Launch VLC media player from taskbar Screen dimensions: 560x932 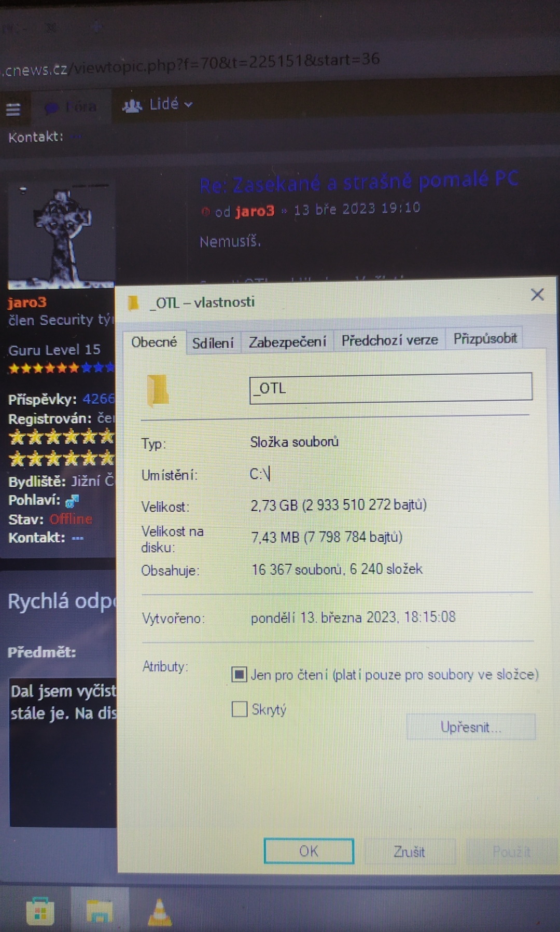160,912
